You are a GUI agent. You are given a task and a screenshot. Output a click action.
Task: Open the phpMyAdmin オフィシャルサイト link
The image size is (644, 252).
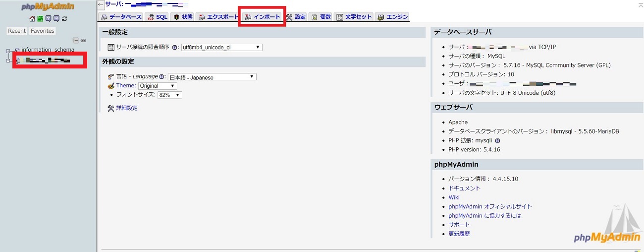coord(490,206)
